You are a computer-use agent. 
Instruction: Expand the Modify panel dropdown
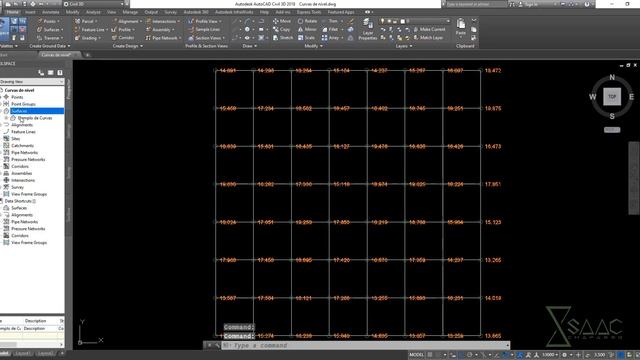pos(313,46)
